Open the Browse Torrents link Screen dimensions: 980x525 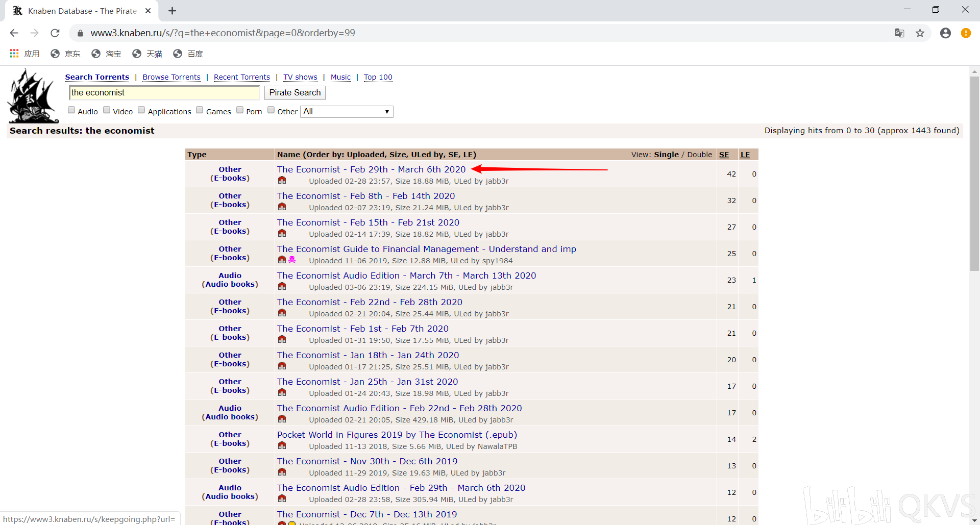pos(171,77)
